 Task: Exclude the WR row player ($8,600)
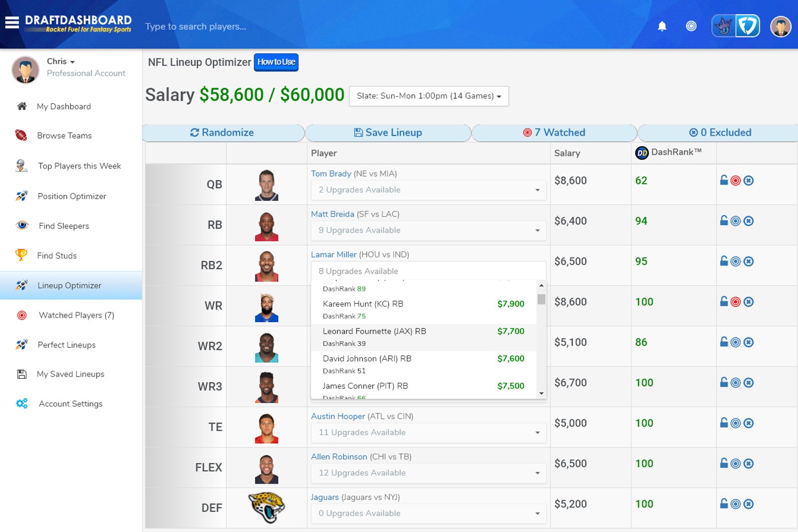(x=748, y=302)
